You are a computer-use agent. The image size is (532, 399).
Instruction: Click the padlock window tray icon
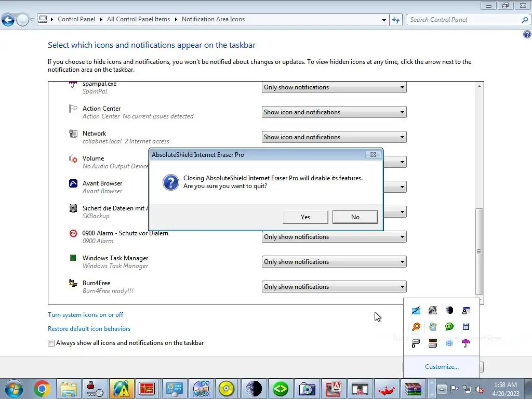[466, 311]
